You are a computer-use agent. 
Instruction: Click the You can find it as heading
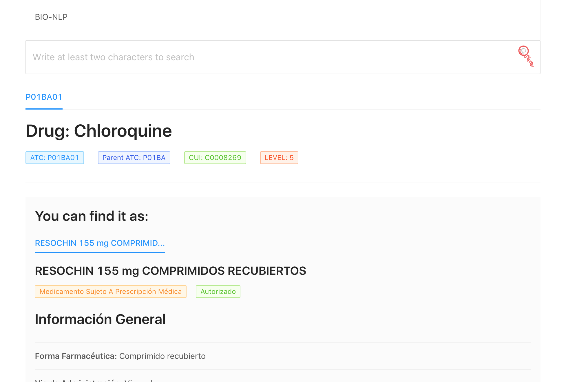tap(92, 216)
